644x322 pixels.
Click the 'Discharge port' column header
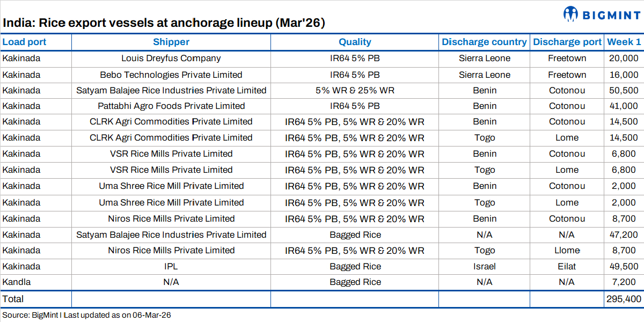(x=567, y=42)
